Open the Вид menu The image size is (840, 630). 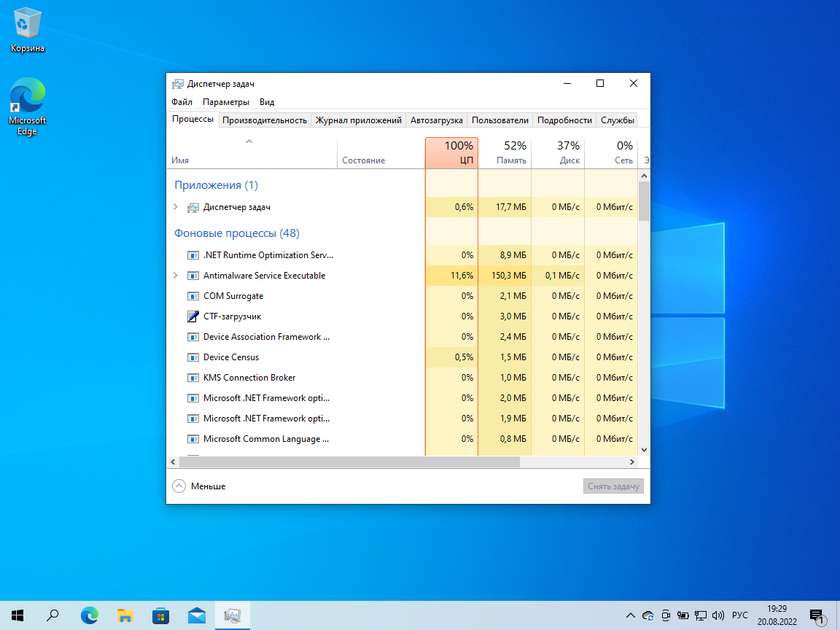267,102
